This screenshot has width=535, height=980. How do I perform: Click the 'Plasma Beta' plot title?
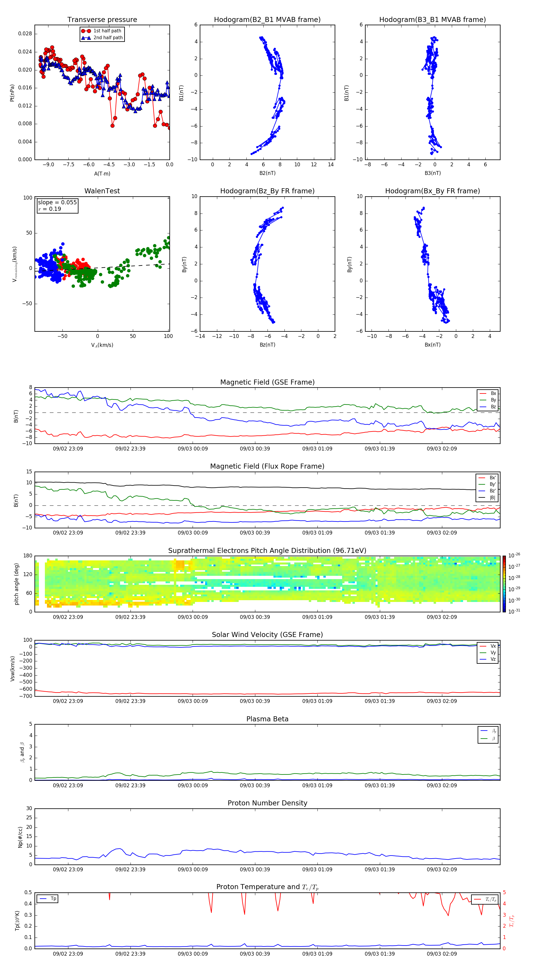tap(267, 719)
